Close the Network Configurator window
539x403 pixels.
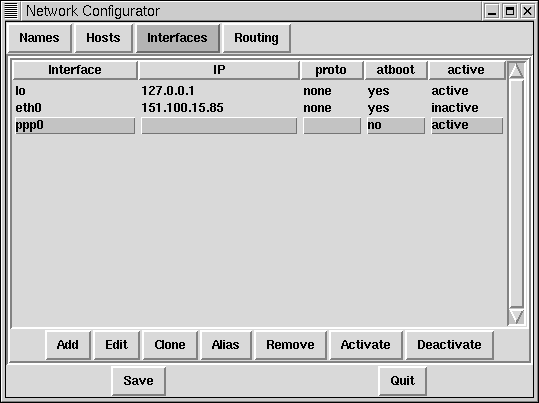coord(527,11)
